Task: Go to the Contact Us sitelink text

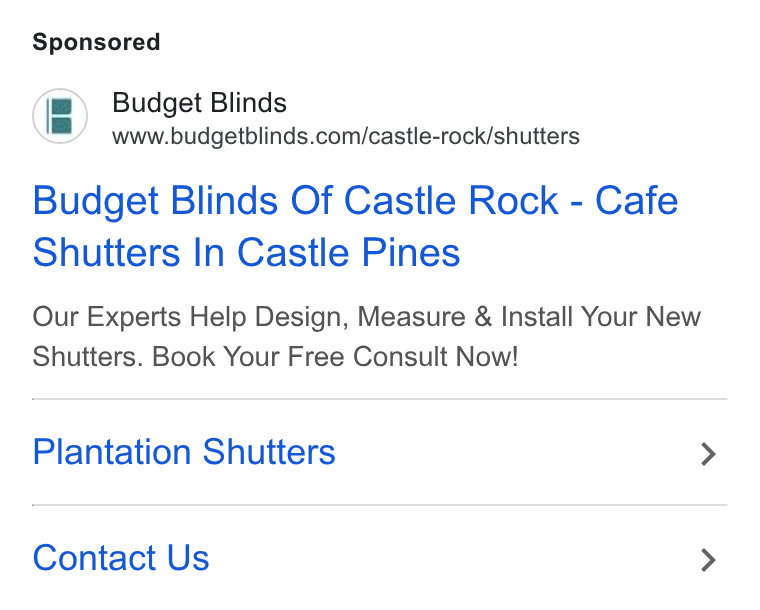Action: pos(121,558)
